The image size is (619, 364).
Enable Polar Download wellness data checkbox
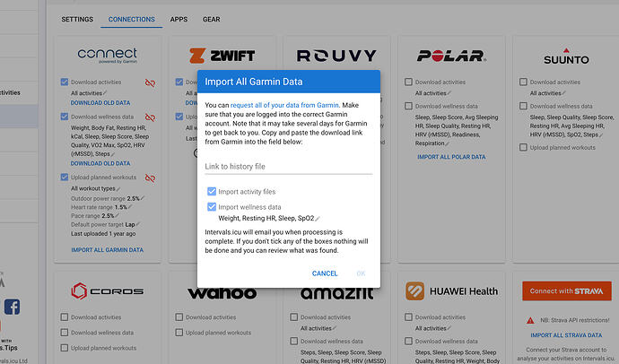(x=408, y=106)
